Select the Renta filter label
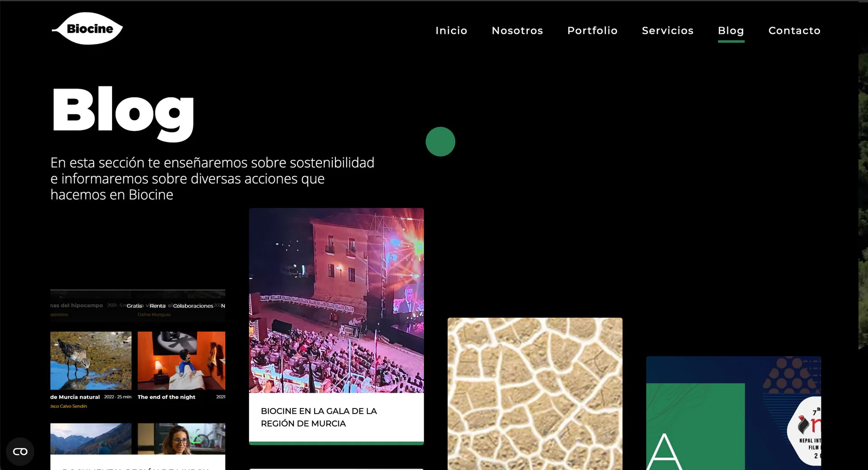The image size is (868, 470). (158, 306)
